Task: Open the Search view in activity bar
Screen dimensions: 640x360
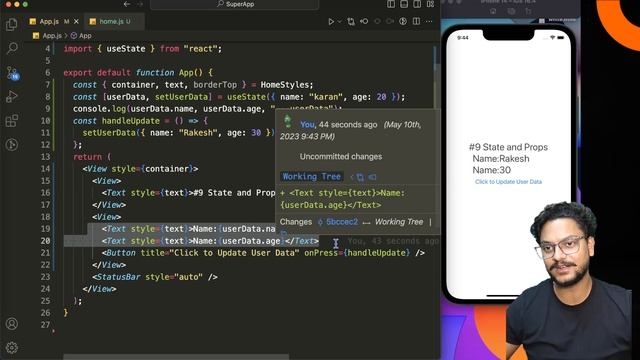Action: 12,49
